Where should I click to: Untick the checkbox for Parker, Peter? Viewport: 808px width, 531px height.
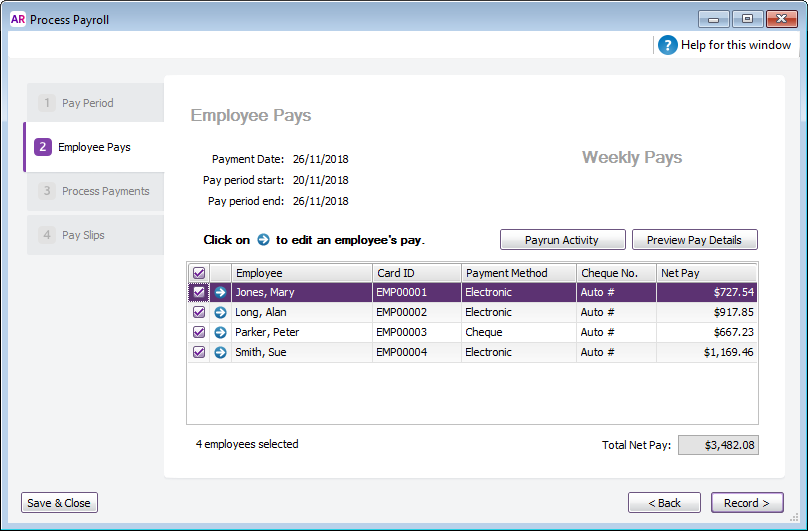tap(198, 332)
